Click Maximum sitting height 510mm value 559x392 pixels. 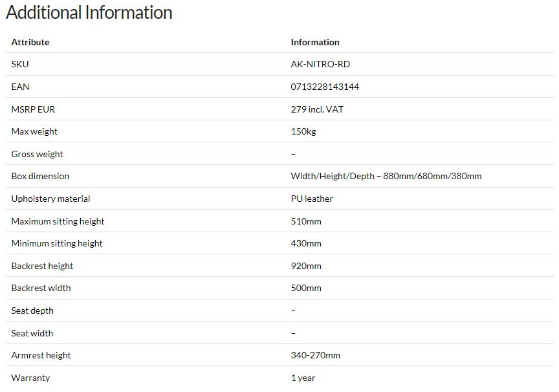coord(306,221)
